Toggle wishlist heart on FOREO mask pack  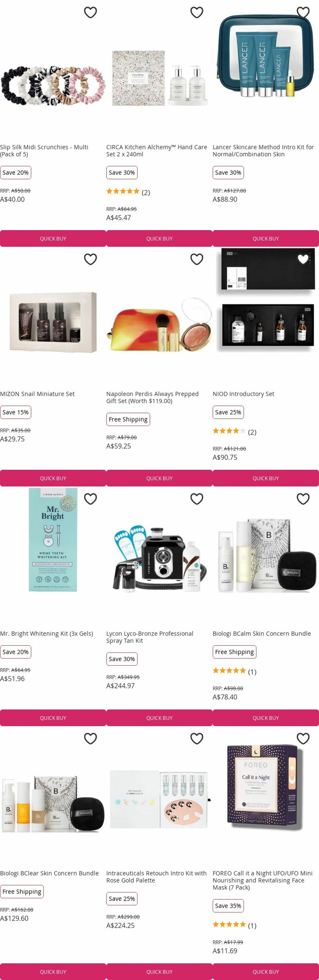pos(303,738)
